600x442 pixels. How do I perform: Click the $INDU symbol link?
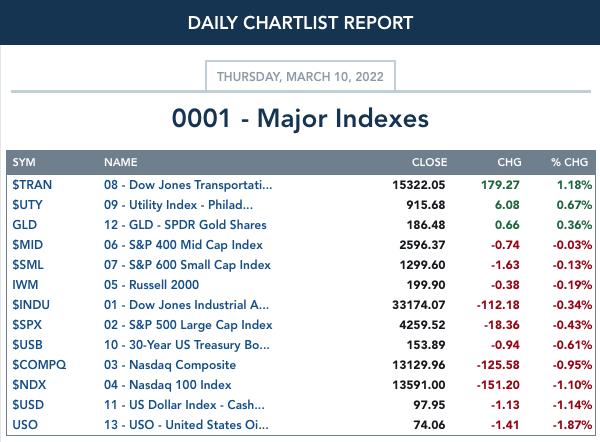[x=31, y=305]
